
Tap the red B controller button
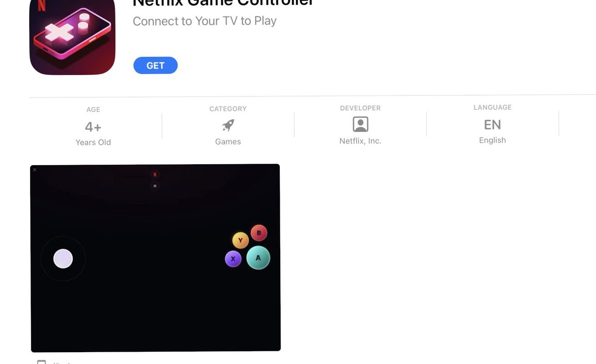tap(259, 233)
